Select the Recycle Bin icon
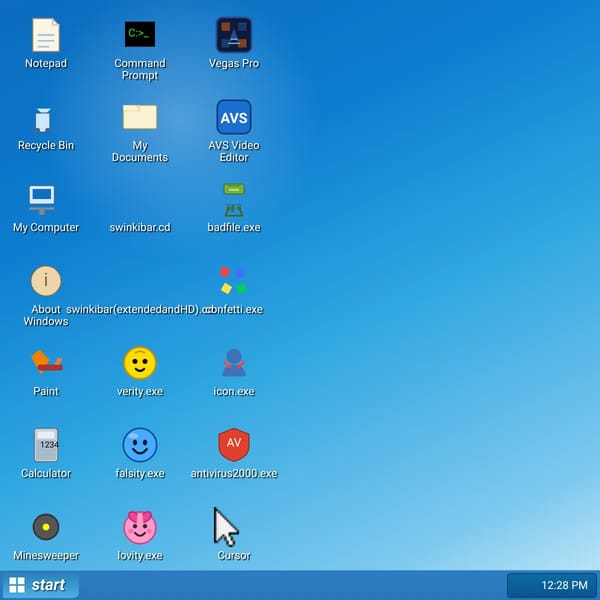The width and height of the screenshot is (600, 600). pyautogui.click(x=43, y=120)
